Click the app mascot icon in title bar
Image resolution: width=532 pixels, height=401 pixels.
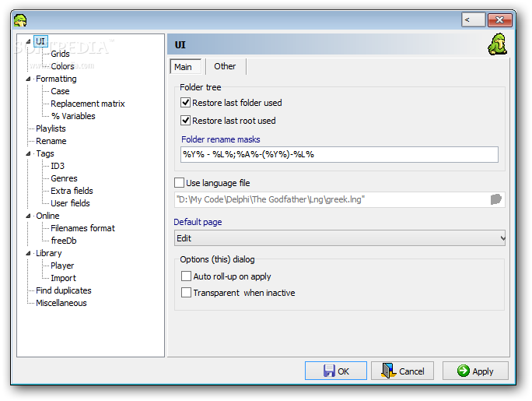20,21
